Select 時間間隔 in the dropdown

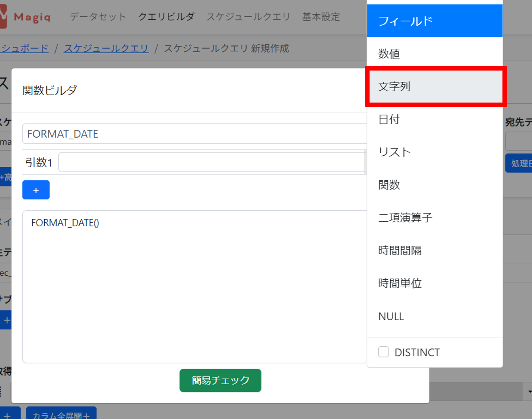coord(434,251)
